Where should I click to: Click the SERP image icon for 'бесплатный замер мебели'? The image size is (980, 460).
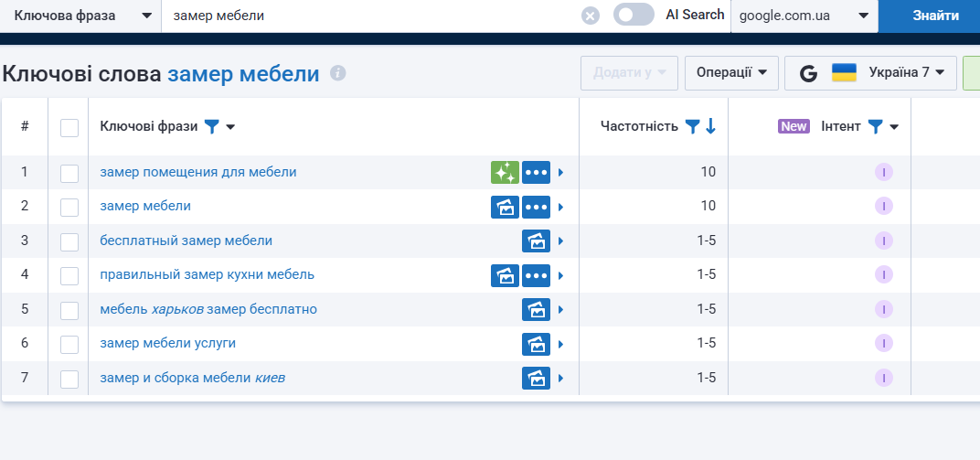536,241
